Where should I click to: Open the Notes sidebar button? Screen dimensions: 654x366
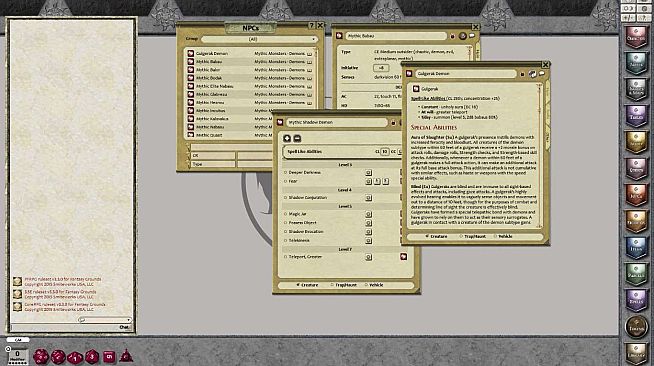click(x=636, y=63)
